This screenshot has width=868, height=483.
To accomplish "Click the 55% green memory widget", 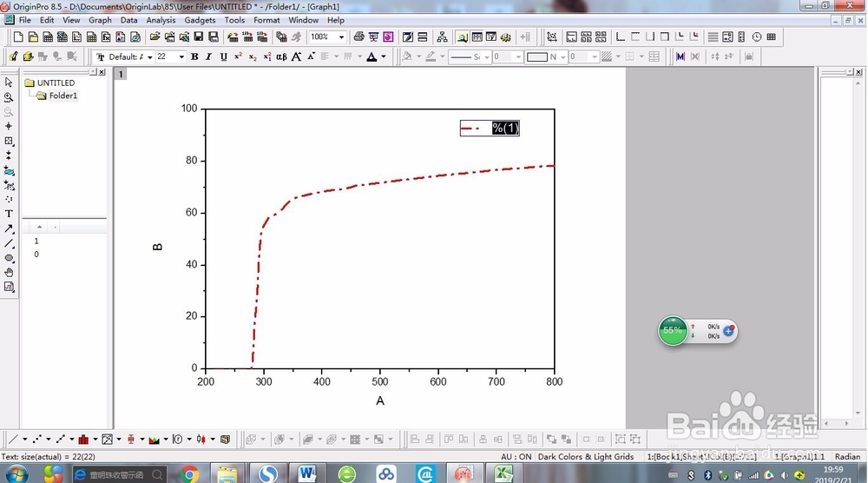I will click(673, 331).
